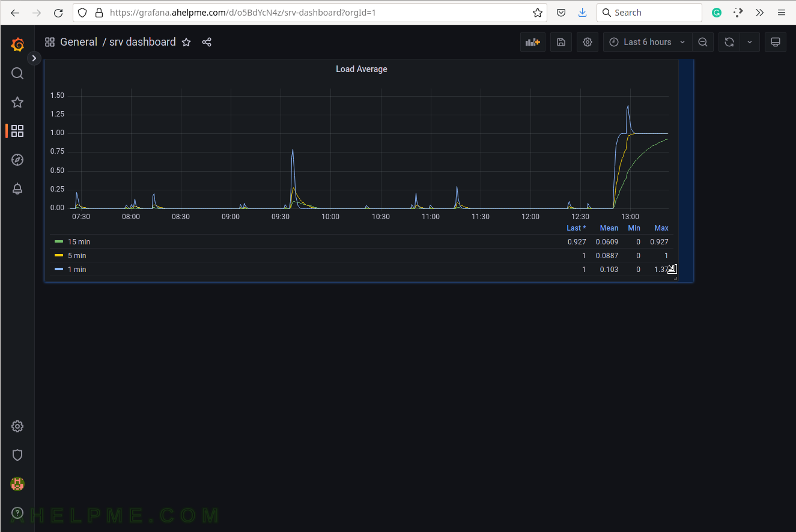Viewport: 796px width, 532px height.
Task: Refresh the dashboard
Action: [729, 42]
